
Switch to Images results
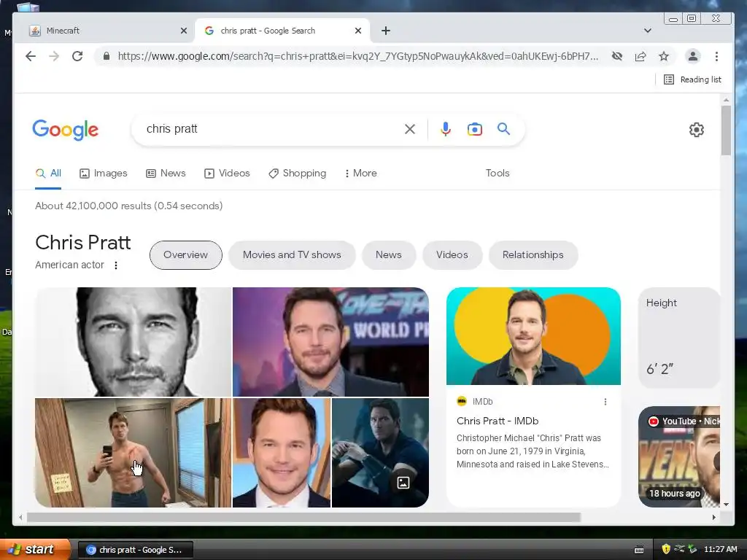(104, 174)
